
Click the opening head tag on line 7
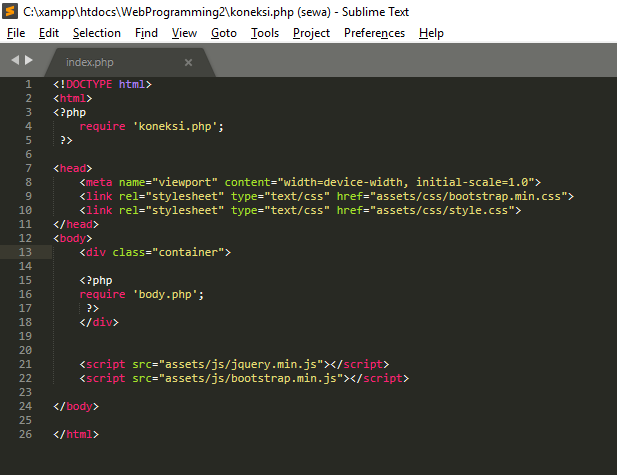(73, 168)
